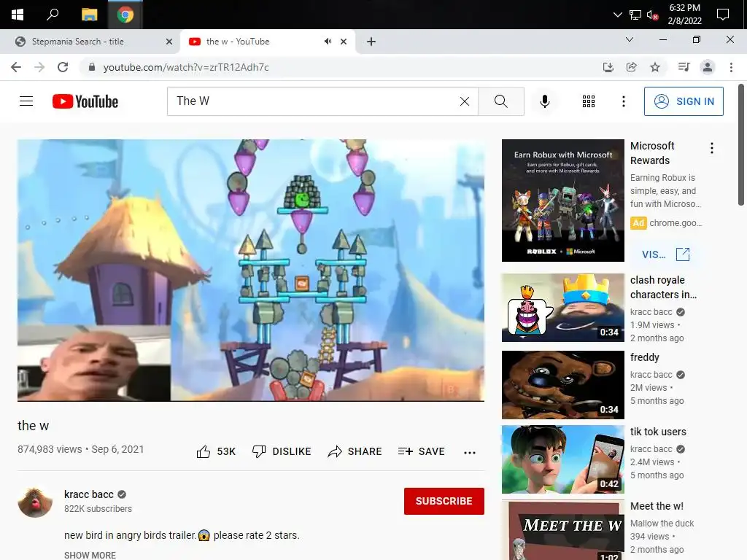747x560 pixels.
Task: Share this page icon in address bar
Action: 631,67
